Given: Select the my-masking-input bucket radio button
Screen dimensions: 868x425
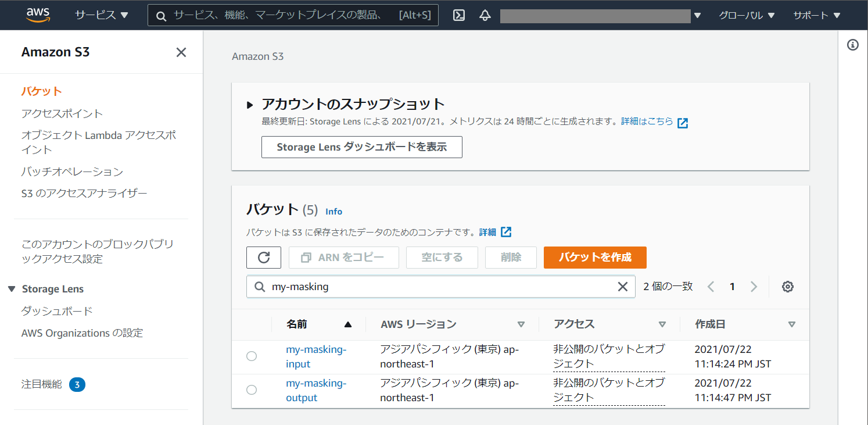Looking at the screenshot, I should (x=252, y=356).
